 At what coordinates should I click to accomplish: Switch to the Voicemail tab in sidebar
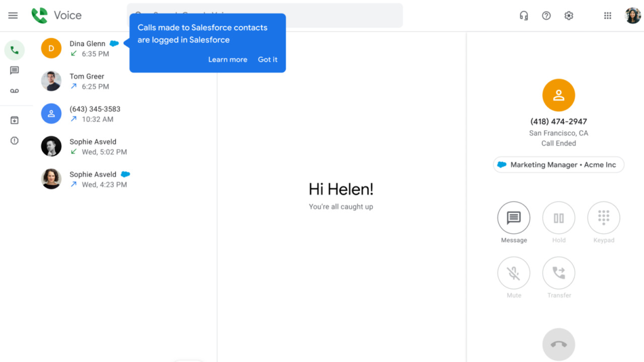pyautogui.click(x=15, y=91)
